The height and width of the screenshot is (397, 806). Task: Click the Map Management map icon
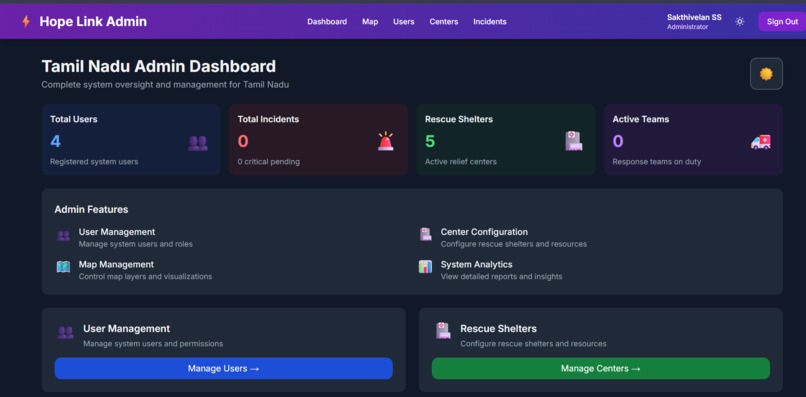click(63, 267)
